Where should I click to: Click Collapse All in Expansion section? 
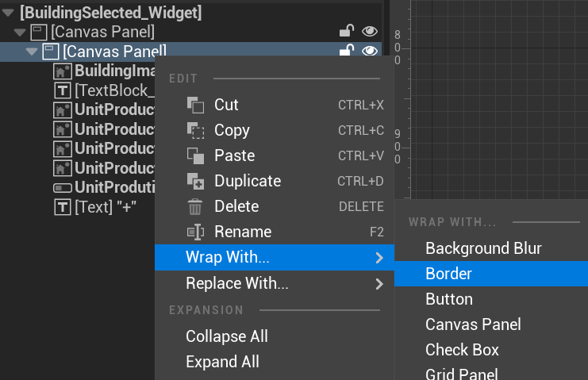[227, 336]
